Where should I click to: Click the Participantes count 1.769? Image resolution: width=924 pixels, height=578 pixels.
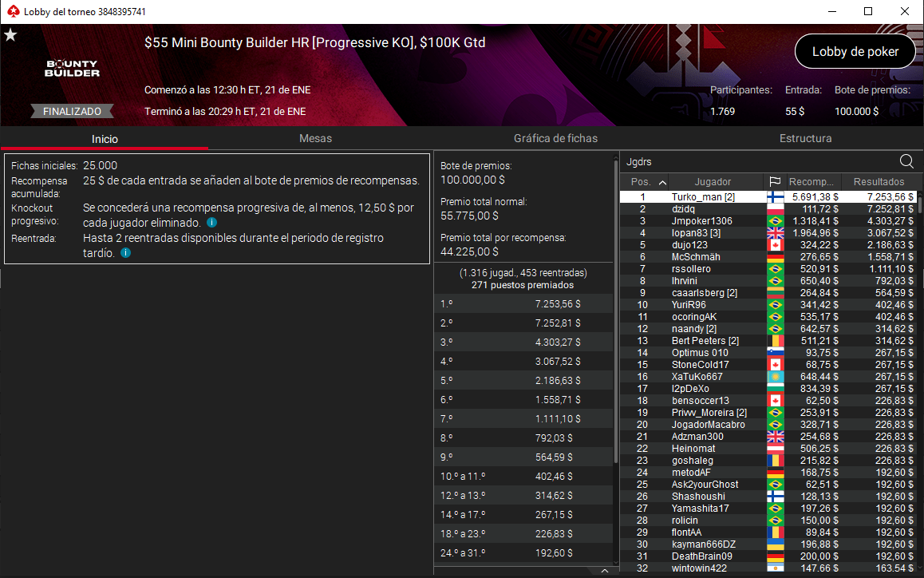point(722,112)
